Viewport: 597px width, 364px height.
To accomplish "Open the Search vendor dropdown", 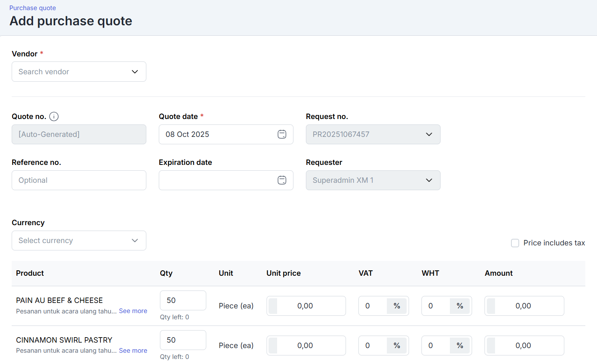I will [x=79, y=72].
